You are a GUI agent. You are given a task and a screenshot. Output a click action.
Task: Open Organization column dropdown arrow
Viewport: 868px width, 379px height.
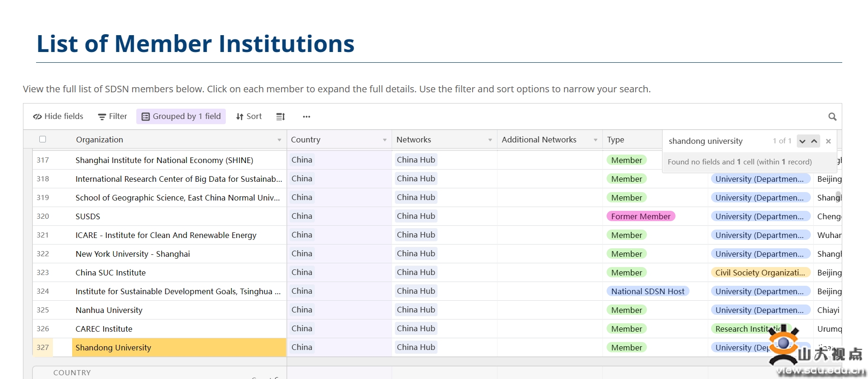click(279, 140)
